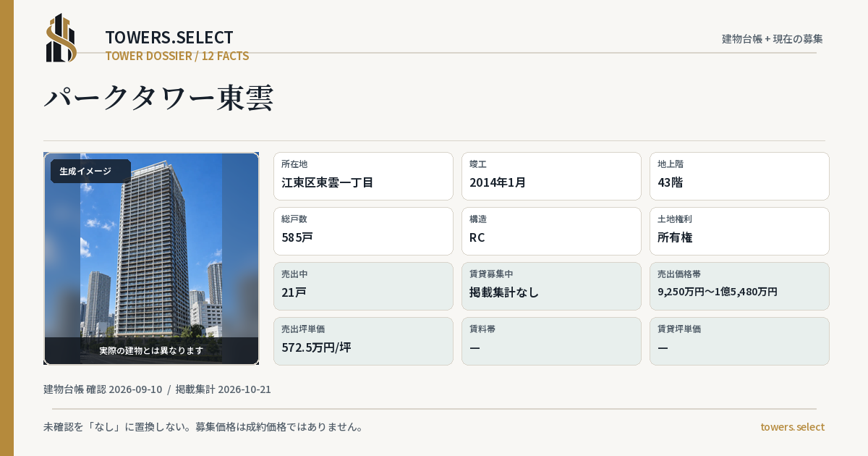Select the 売出坪単価 card 572.5万円/坪
The image size is (868, 456).
pos(363,341)
